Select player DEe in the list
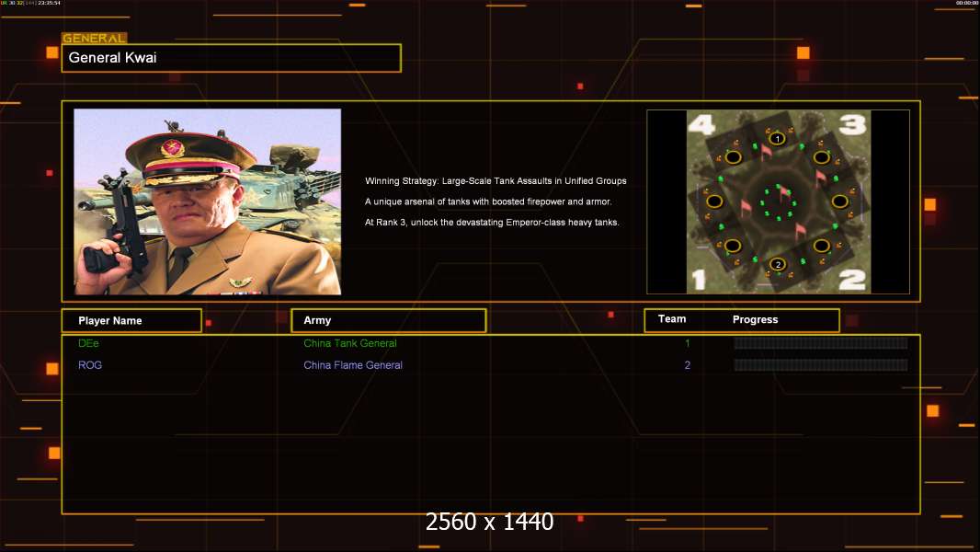This screenshot has height=552, width=980. 88,343
